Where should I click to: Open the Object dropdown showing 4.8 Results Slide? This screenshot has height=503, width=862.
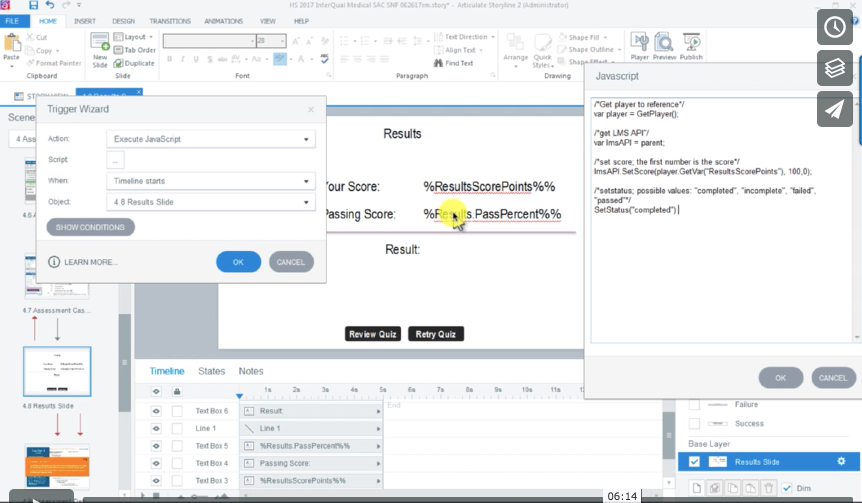[210, 202]
